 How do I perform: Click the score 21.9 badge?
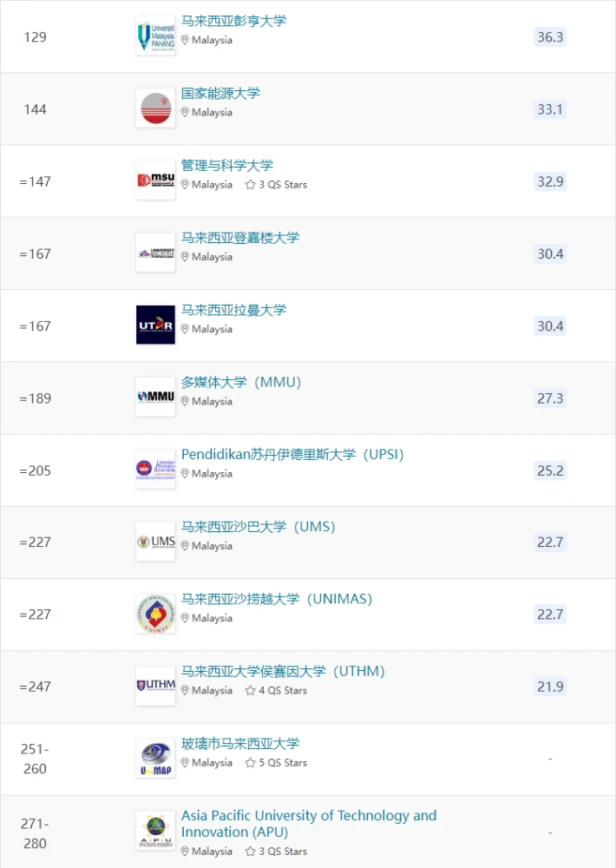550,687
